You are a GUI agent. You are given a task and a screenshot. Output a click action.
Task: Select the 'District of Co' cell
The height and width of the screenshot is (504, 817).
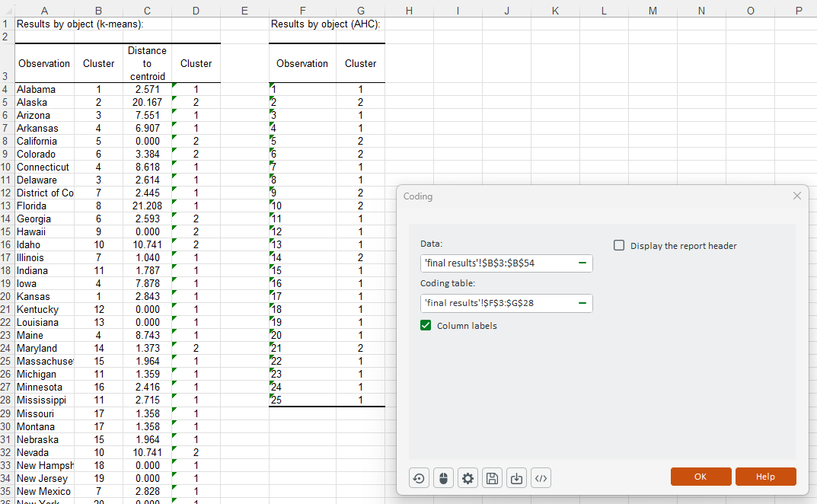44,193
